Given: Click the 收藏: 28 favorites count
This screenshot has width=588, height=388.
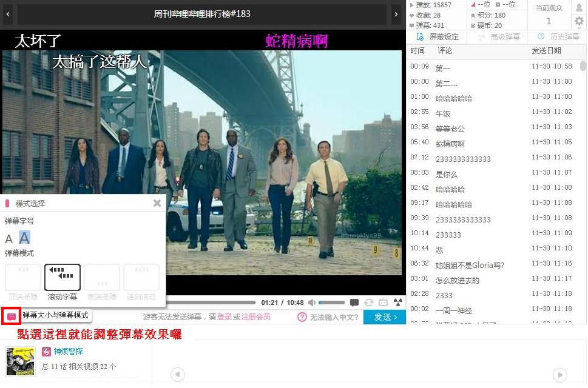Looking at the screenshot, I should [425, 15].
